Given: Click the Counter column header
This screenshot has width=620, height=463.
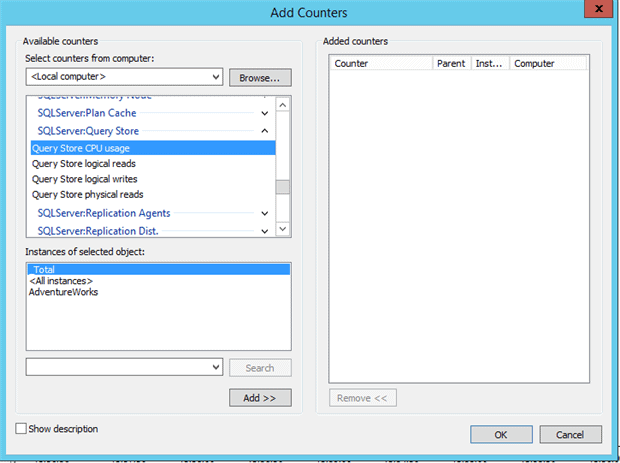Looking at the screenshot, I should [381, 63].
